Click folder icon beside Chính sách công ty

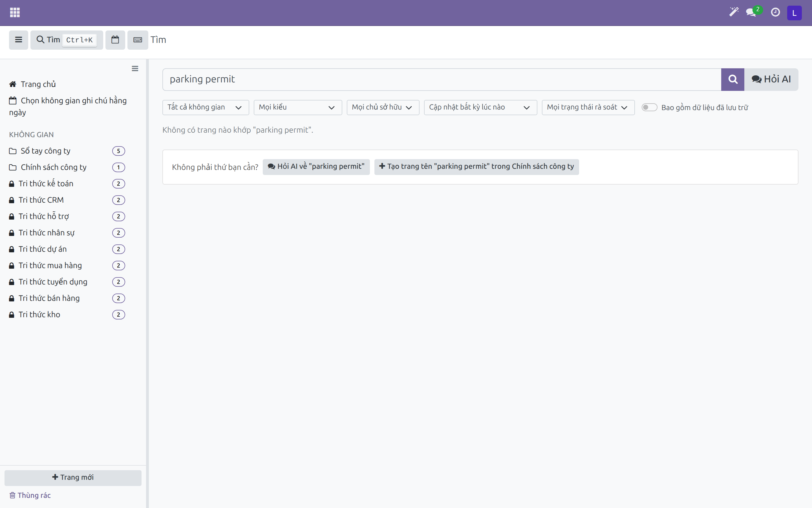click(13, 167)
